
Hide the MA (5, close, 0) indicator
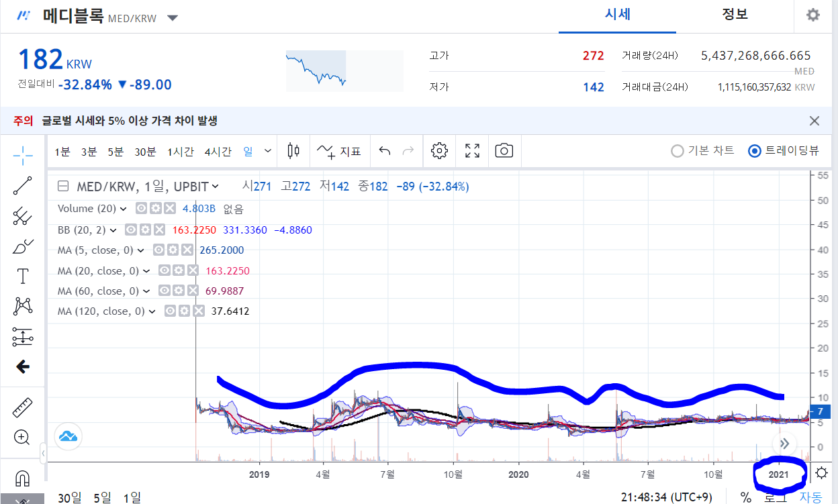click(x=159, y=250)
